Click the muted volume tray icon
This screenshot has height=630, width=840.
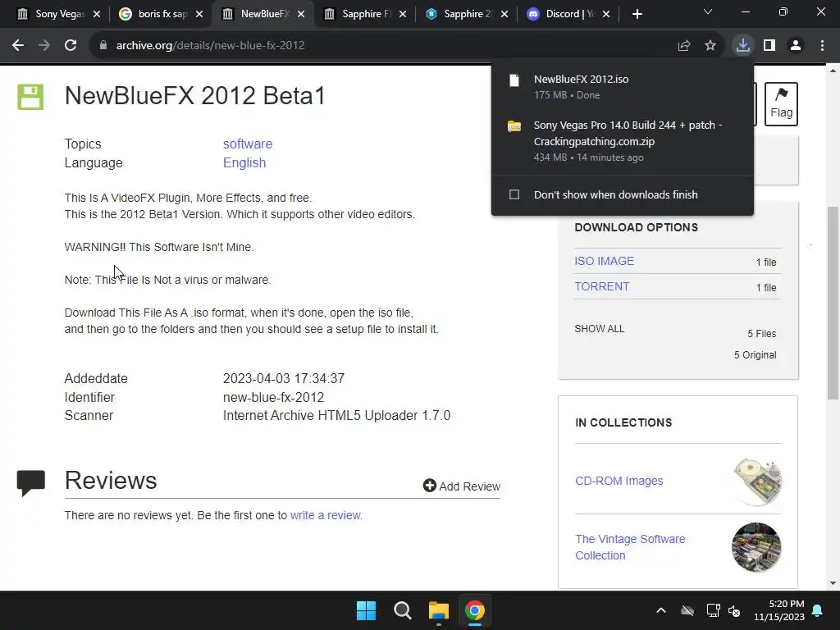click(734, 610)
